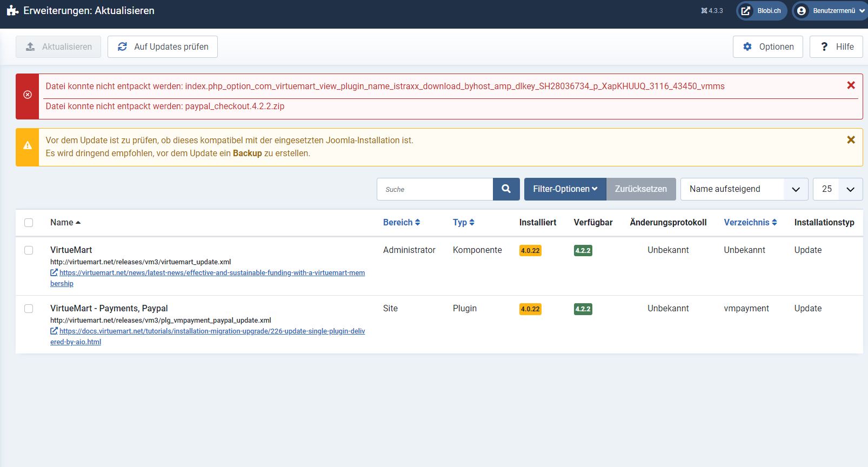Dismiss the red error message with X
The image size is (868, 467).
click(851, 85)
